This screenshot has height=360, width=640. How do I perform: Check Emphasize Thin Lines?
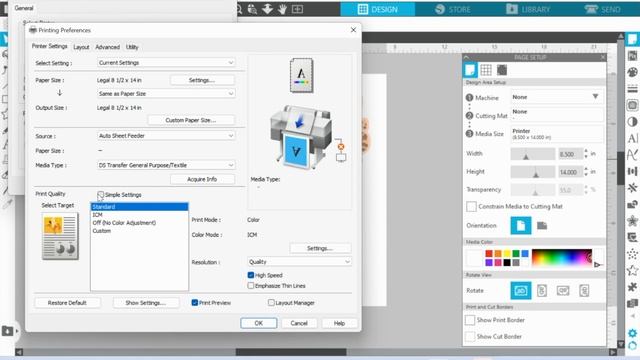click(251, 286)
